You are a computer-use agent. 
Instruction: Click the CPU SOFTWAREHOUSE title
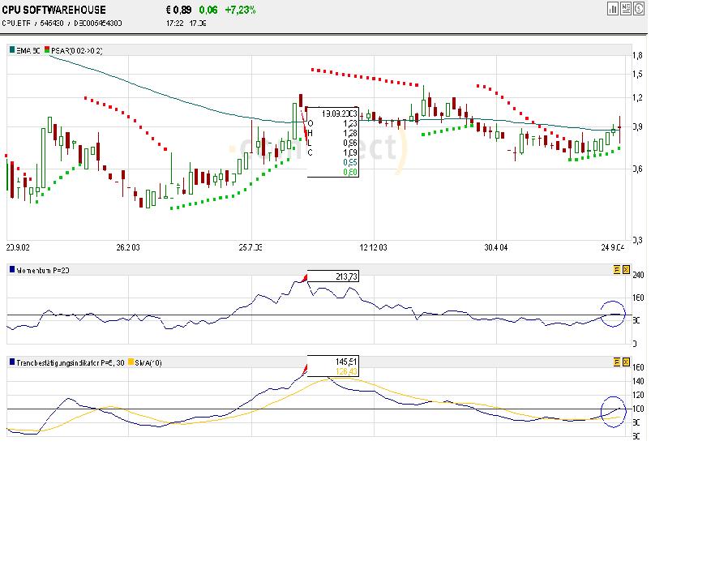click(54, 10)
